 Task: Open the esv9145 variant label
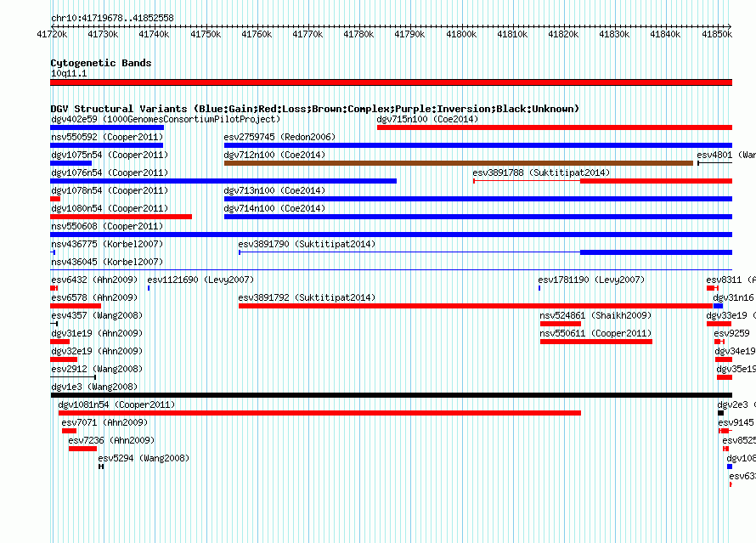736,422
